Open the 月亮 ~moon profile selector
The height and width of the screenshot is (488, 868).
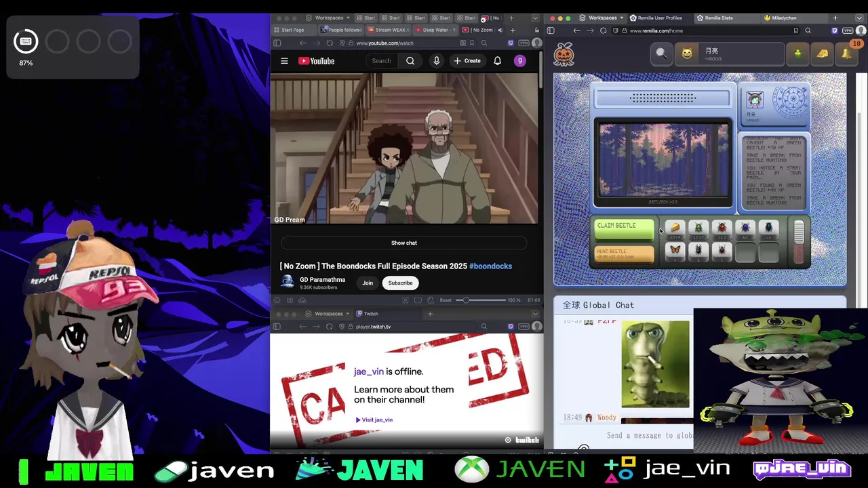(729, 54)
